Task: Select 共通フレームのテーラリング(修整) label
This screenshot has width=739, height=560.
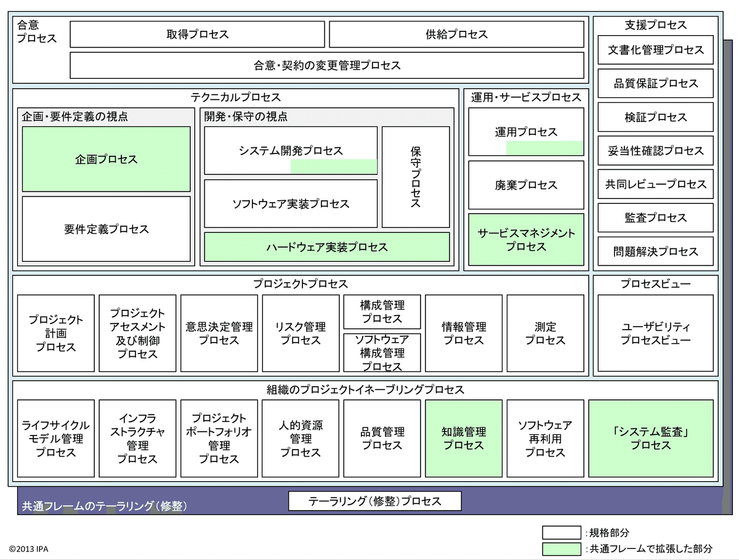Action: pos(105,506)
